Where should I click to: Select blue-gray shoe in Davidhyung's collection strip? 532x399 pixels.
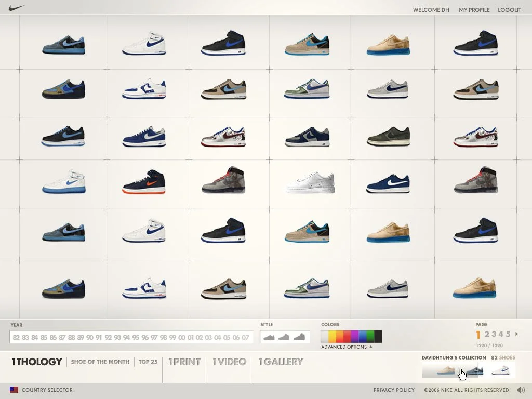pos(474,370)
